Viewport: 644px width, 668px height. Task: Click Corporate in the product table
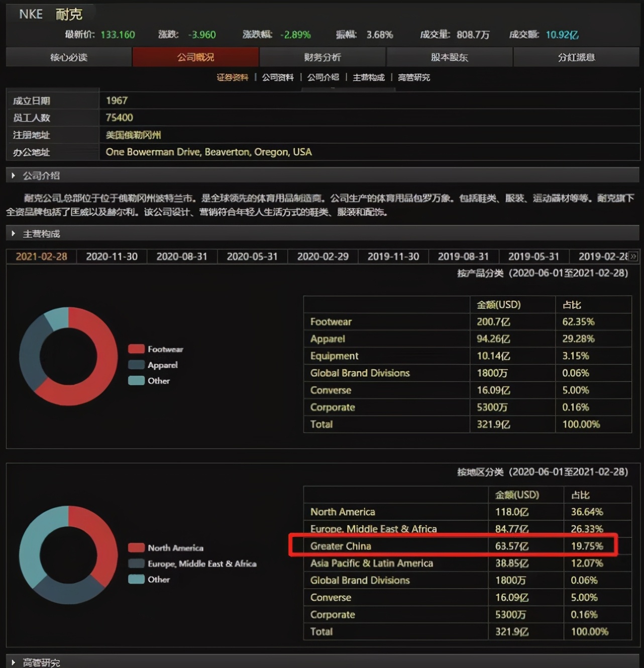tap(333, 407)
